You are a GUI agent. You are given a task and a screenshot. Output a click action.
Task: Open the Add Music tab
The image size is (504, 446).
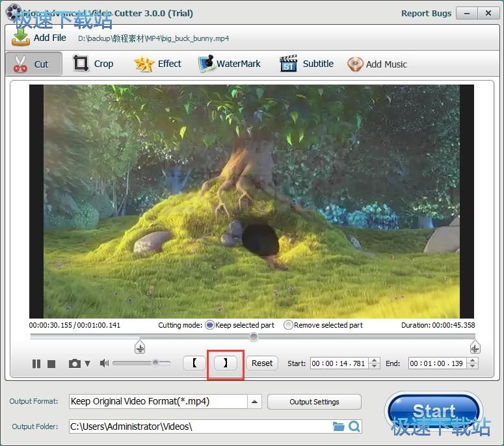(x=377, y=64)
